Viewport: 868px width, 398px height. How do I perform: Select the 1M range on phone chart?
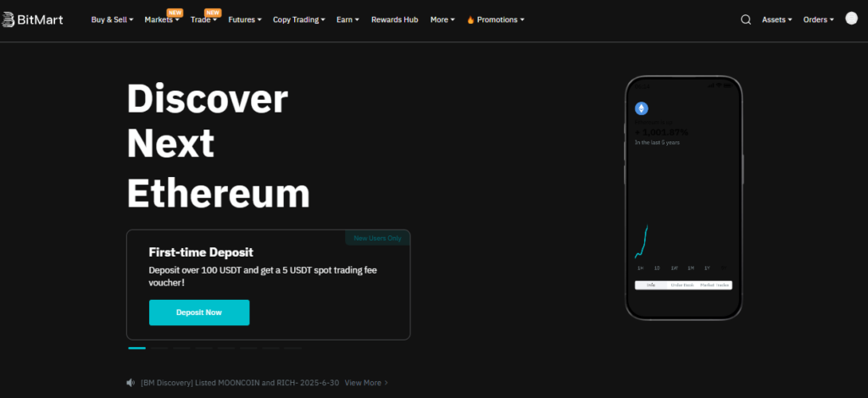coord(691,268)
